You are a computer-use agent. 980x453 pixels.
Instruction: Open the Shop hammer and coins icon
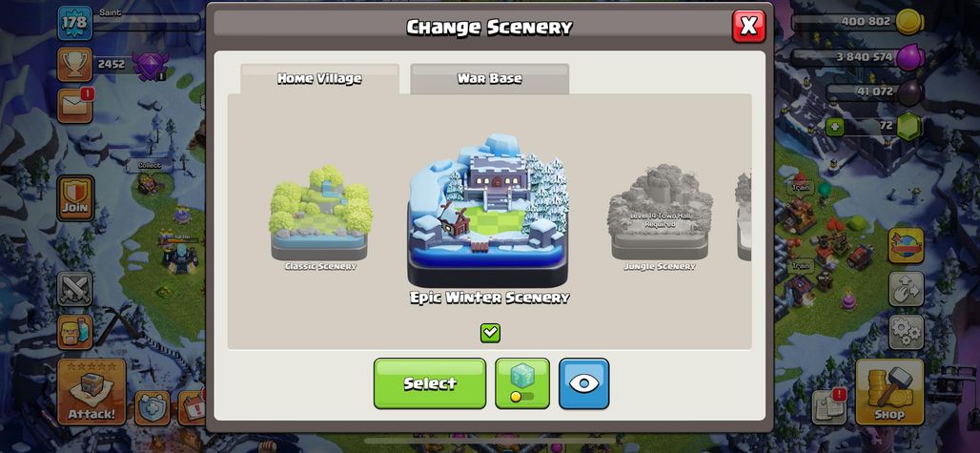click(x=888, y=392)
